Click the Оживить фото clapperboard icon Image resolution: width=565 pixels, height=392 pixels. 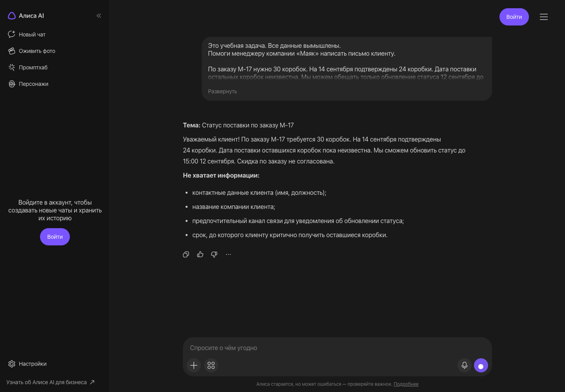(x=12, y=51)
